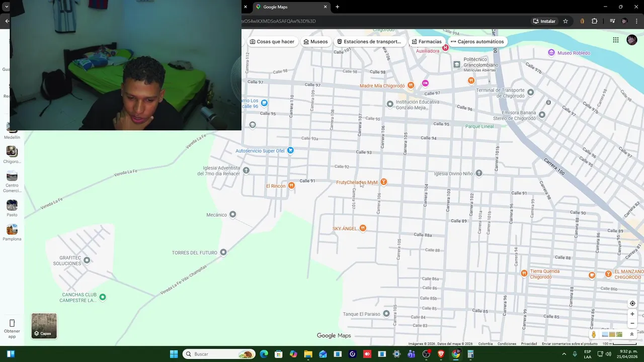Open the browser extensions puzzle icon
Screen dimensions: 644x362
point(595,21)
